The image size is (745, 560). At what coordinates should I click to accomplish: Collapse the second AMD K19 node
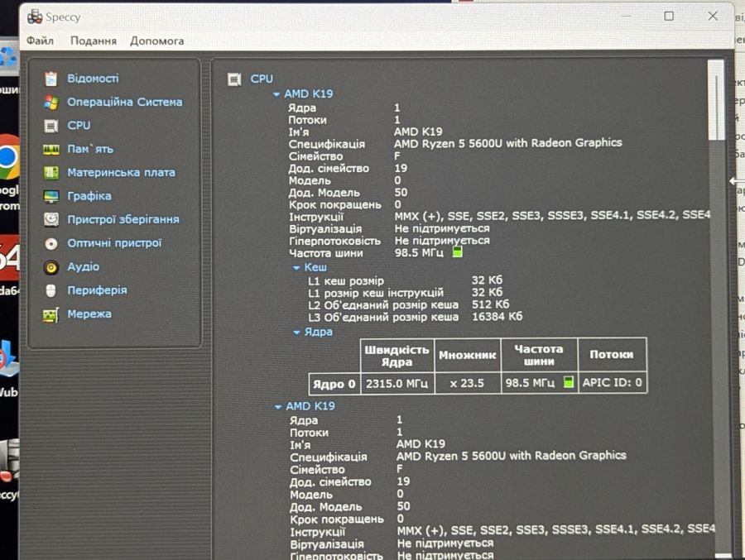tap(278, 407)
